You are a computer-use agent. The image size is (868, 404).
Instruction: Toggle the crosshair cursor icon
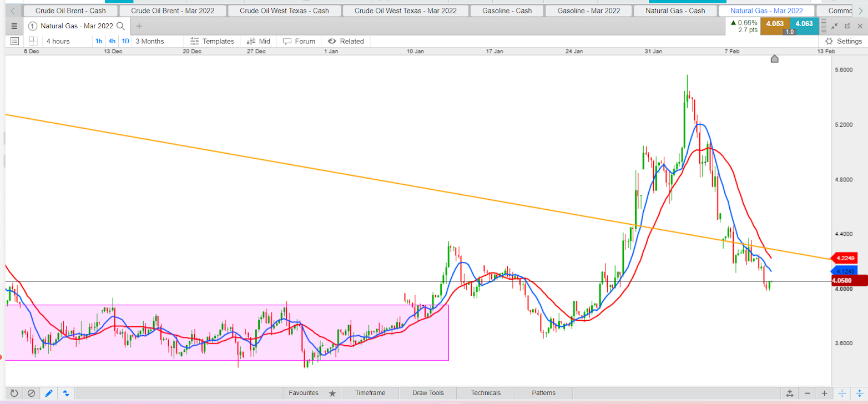pyautogui.click(x=842, y=393)
